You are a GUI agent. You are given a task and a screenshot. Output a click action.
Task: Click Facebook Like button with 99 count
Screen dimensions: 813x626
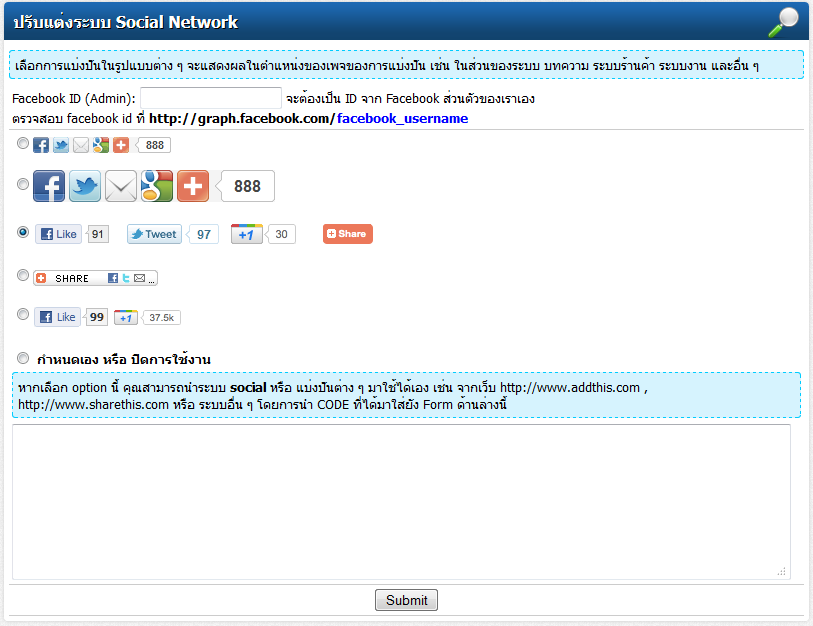point(58,317)
